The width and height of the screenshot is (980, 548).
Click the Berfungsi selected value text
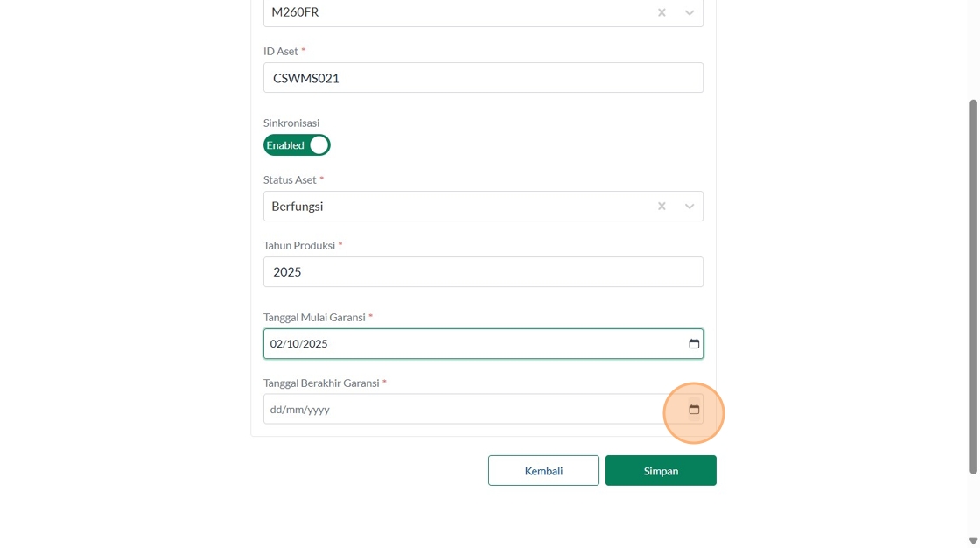pos(297,207)
